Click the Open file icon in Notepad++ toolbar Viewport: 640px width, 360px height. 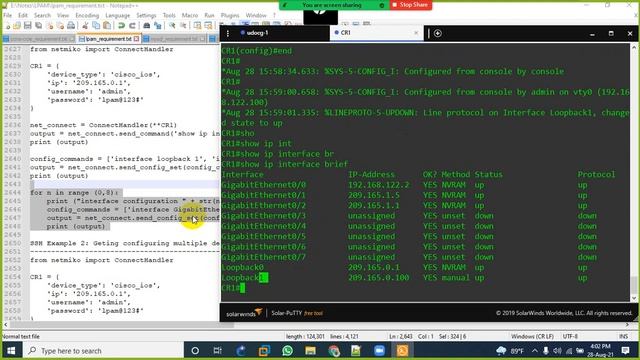click(17, 26)
